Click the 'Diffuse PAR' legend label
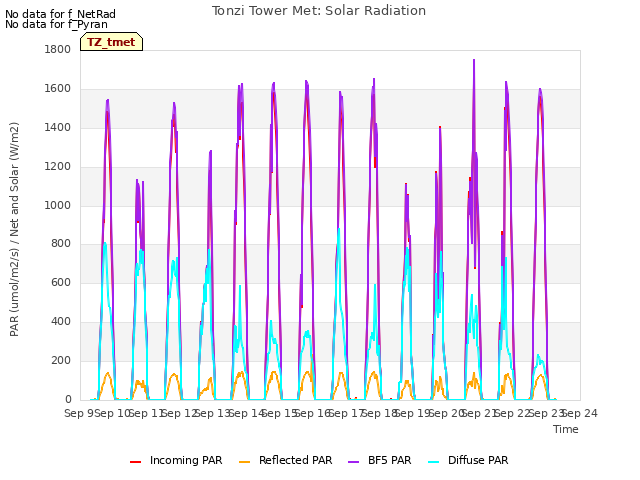The image size is (640, 480). 478,460
